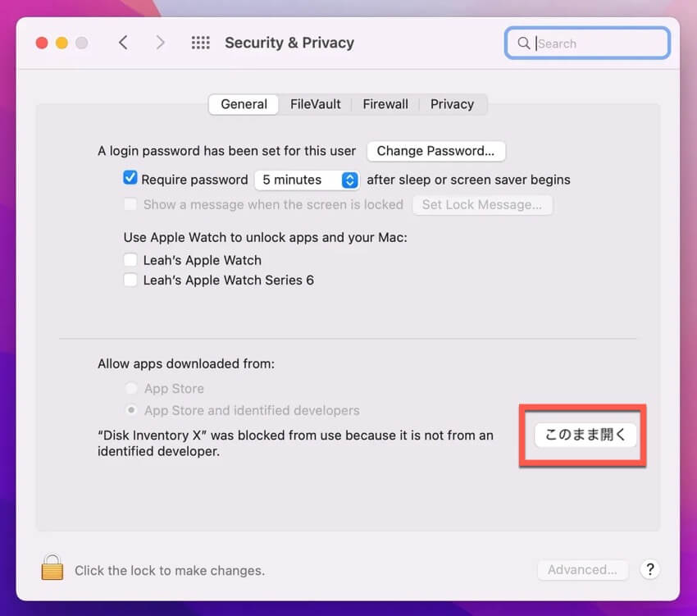Screen dimensions: 697x616
Task: Click the lock icon to make changes
Action: 52,568
